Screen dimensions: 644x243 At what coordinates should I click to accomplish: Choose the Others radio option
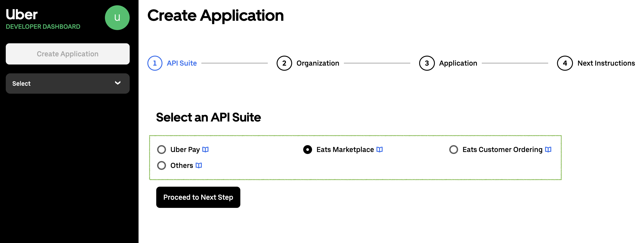[162, 165]
